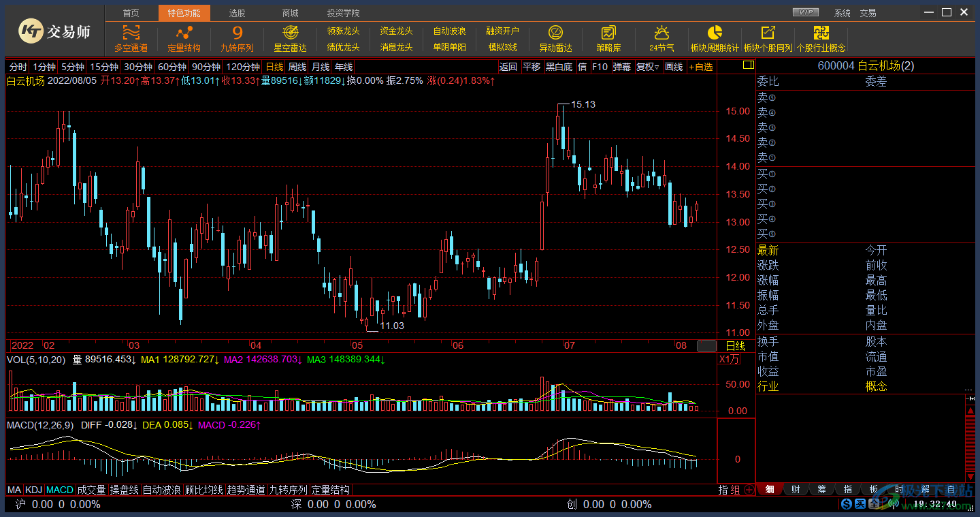980x517 pixels.
Task: Click the 领涨龙头 button
Action: point(343,31)
